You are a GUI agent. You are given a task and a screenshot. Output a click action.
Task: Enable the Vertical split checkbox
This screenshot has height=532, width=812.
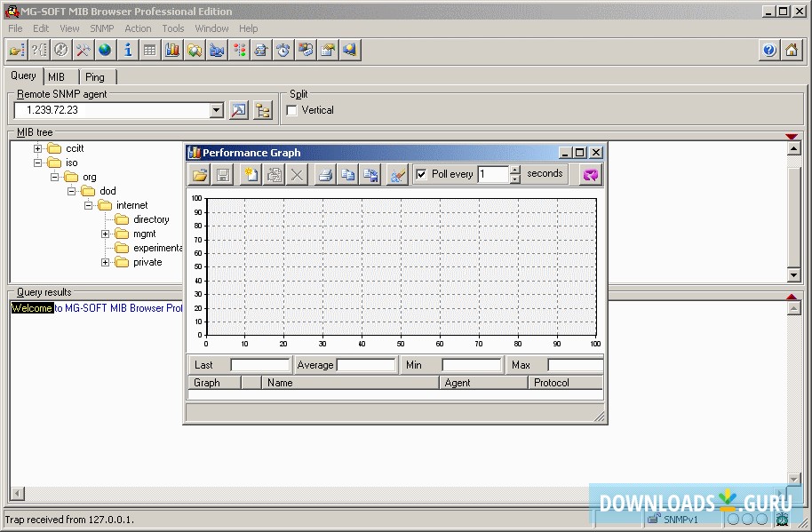click(291, 110)
